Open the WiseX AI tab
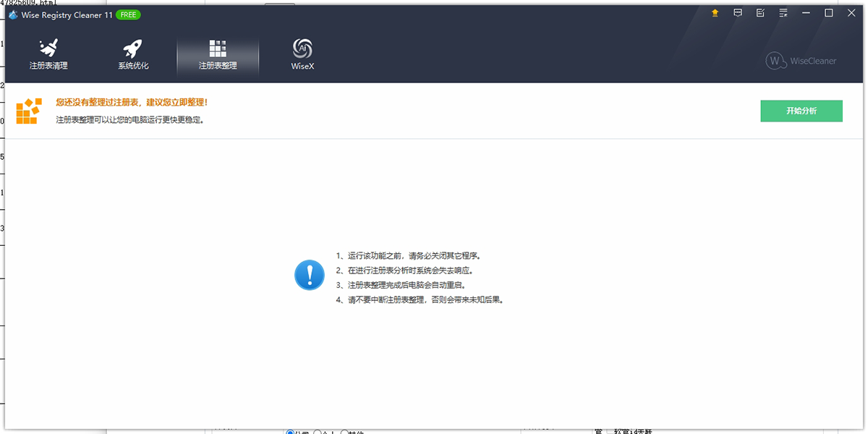Image resolution: width=868 pixels, height=434 pixels. (302, 66)
